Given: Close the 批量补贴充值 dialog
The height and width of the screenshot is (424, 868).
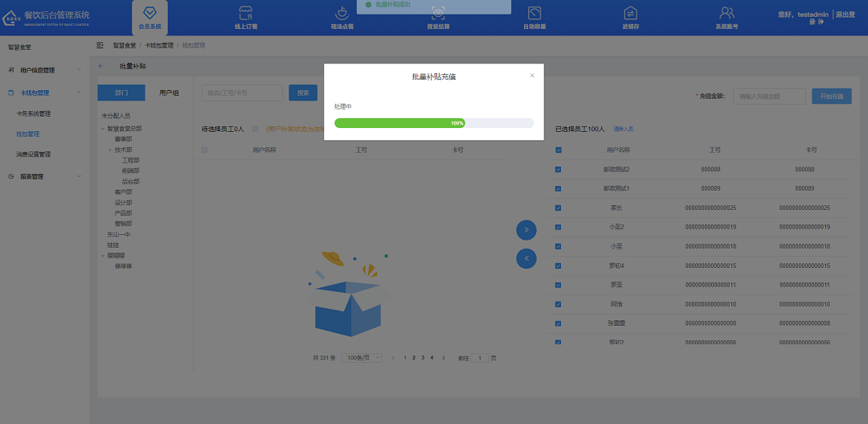Looking at the screenshot, I should pyautogui.click(x=532, y=76).
